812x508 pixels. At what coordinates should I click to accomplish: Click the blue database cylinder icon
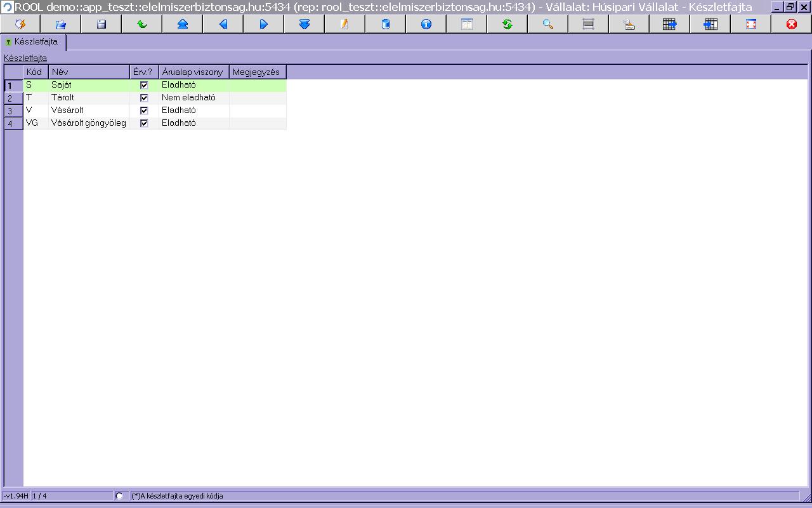click(x=385, y=24)
